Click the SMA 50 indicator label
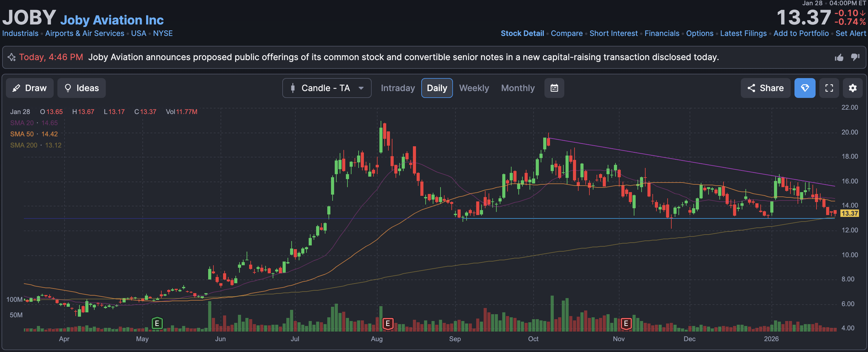868x352 pixels. [x=22, y=134]
